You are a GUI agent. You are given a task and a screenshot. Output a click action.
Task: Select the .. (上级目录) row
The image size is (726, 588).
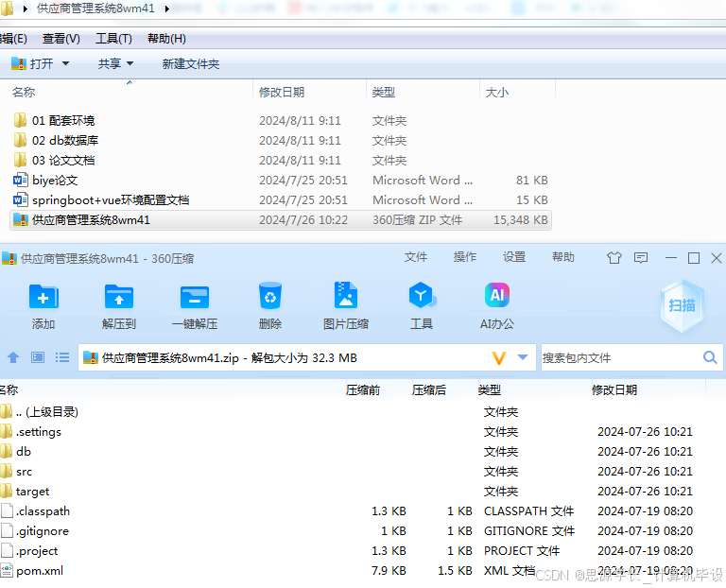click(352, 411)
